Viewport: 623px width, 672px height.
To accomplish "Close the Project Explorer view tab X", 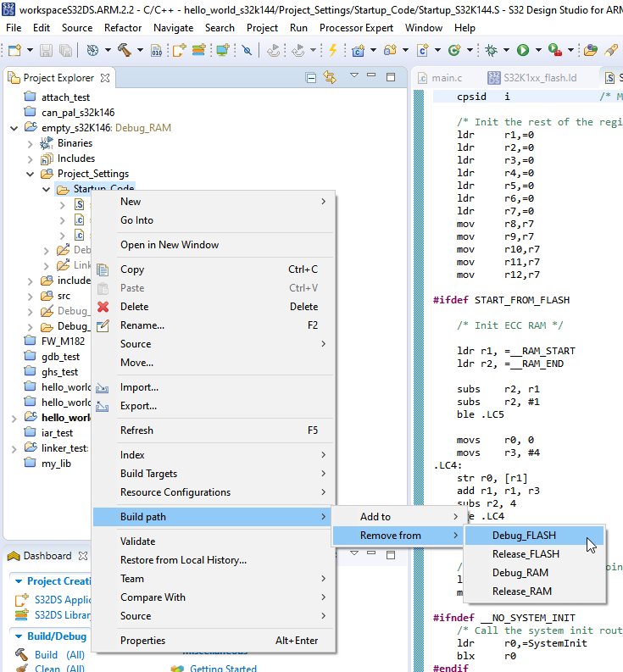I will (x=105, y=78).
